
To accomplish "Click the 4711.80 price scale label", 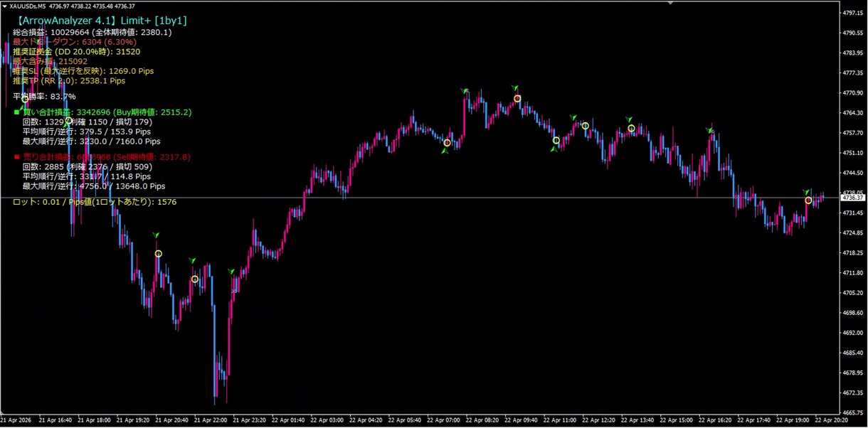I will (852, 272).
